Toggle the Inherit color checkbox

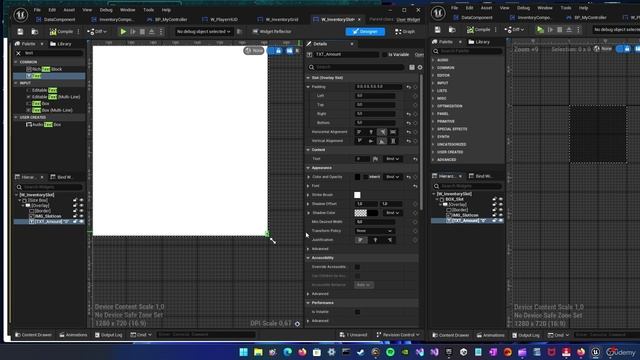tap(366, 177)
